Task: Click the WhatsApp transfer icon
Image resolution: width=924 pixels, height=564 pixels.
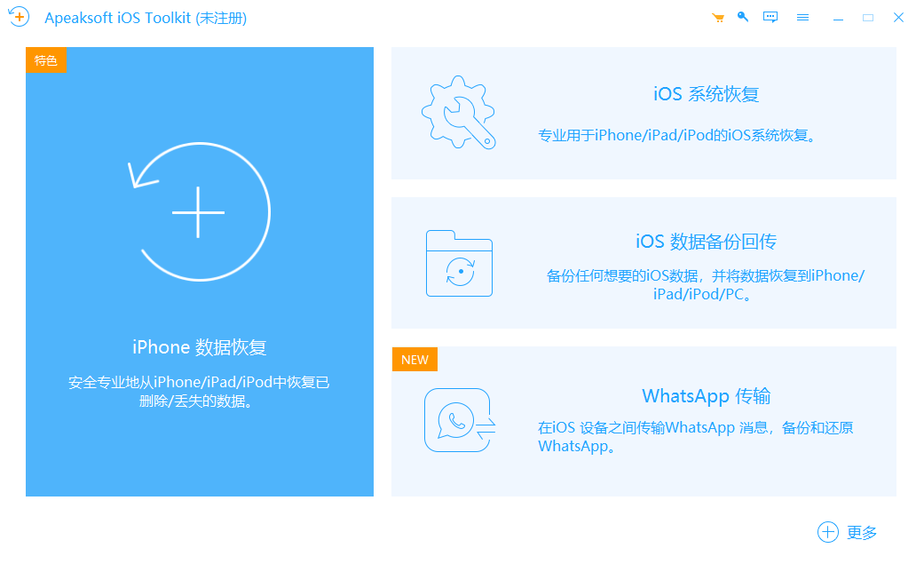Action: (460, 420)
